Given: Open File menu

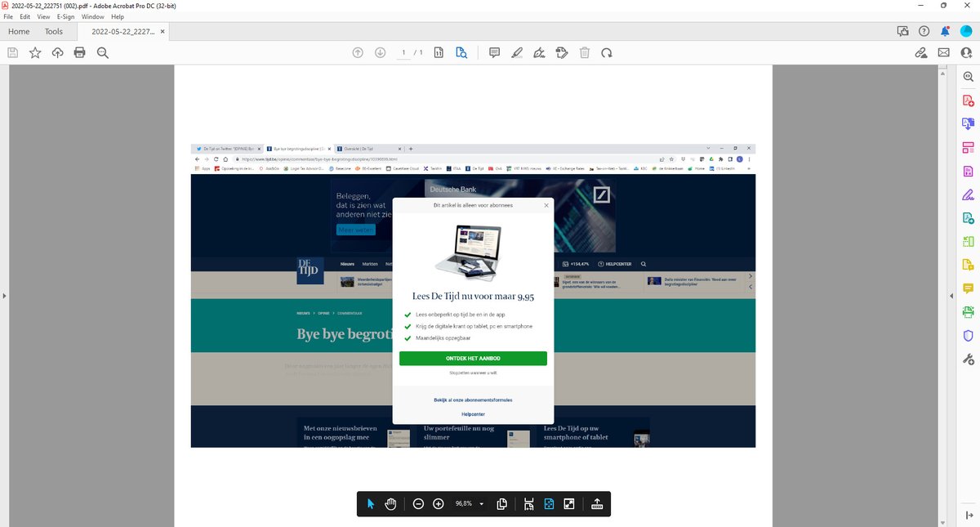Looking at the screenshot, I should tap(8, 16).
